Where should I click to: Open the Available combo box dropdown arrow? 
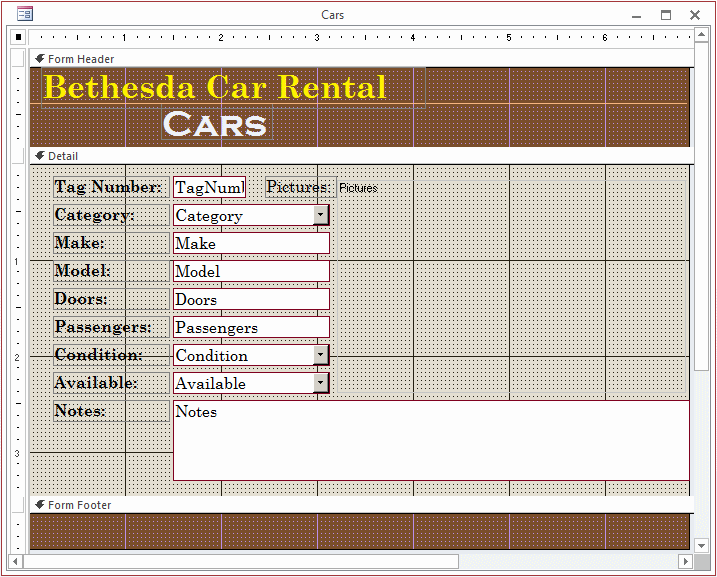point(321,383)
